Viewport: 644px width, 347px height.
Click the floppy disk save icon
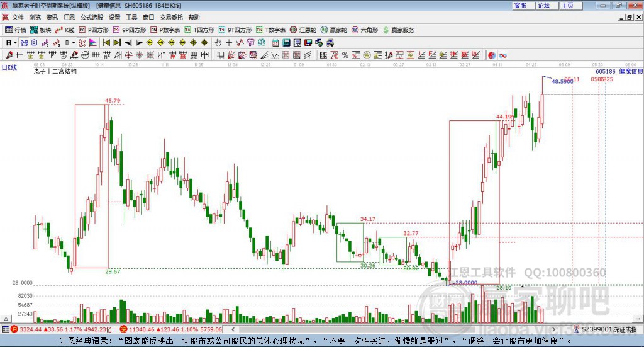click(308, 43)
